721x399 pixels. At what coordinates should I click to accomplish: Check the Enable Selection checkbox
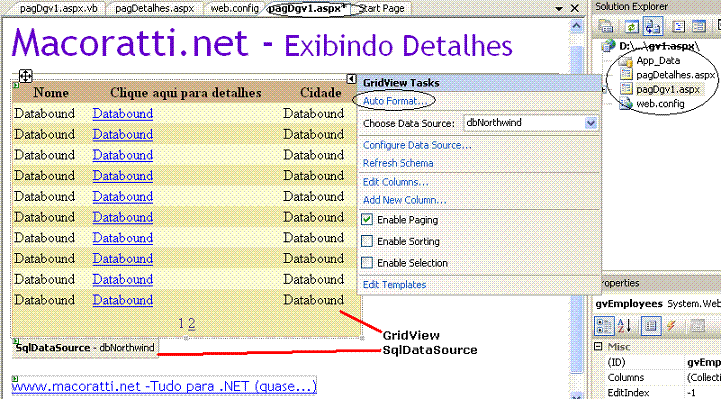click(367, 262)
